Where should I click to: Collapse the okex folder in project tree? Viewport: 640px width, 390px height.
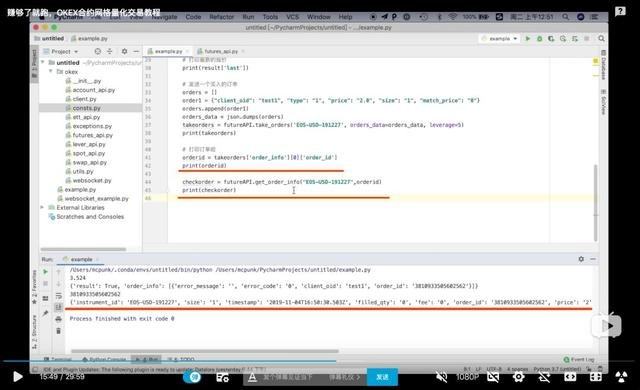51,71
